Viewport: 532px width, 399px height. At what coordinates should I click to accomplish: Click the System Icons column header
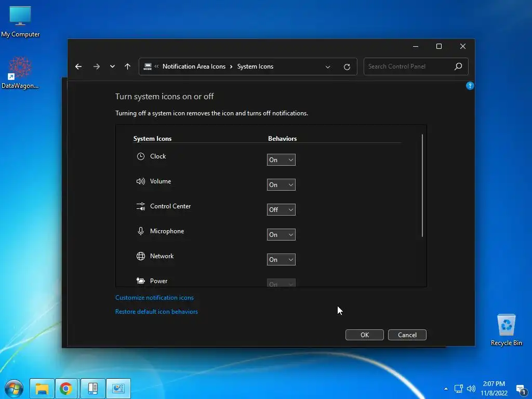coord(152,138)
